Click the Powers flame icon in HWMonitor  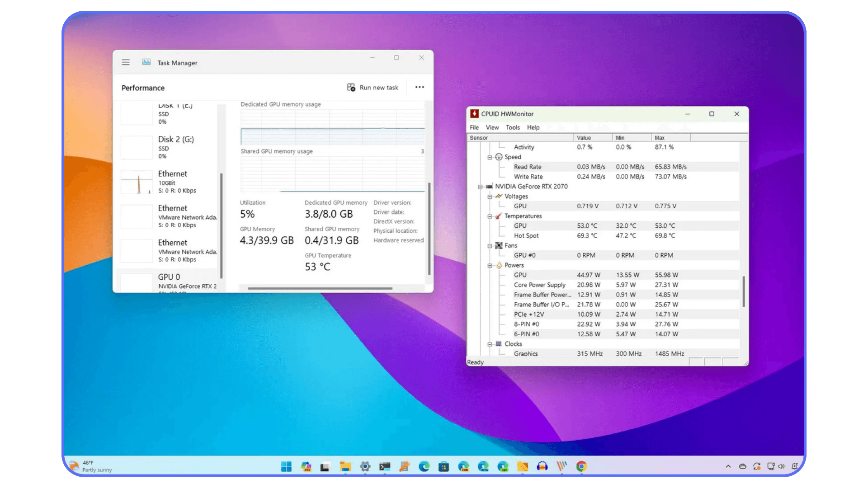(499, 265)
